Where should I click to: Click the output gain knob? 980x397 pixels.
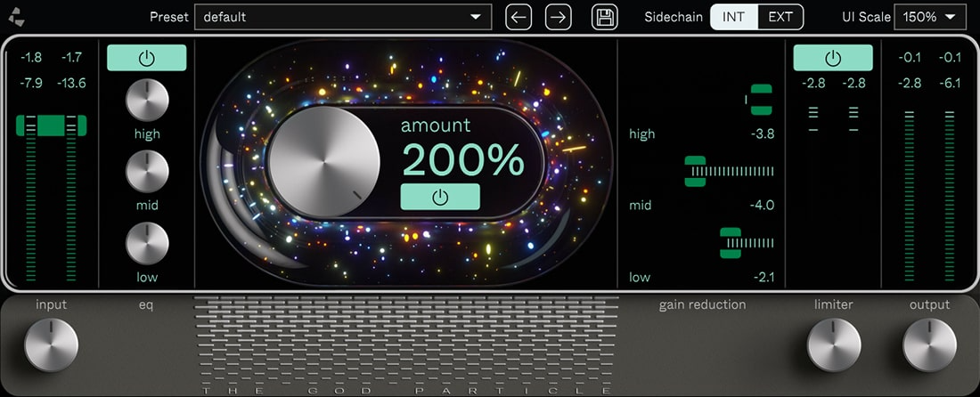click(929, 344)
